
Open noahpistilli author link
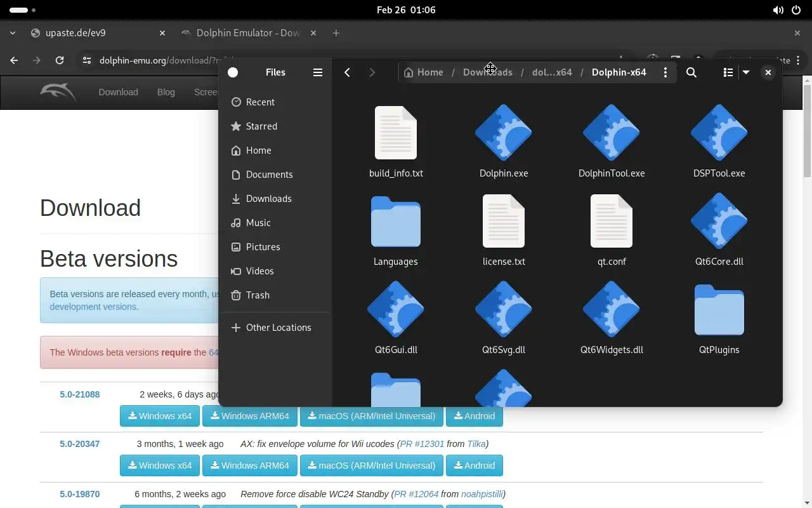click(x=481, y=493)
